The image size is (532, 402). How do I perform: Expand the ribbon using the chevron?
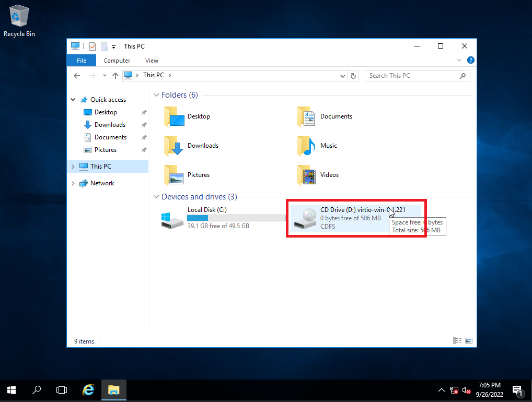pyautogui.click(x=459, y=60)
